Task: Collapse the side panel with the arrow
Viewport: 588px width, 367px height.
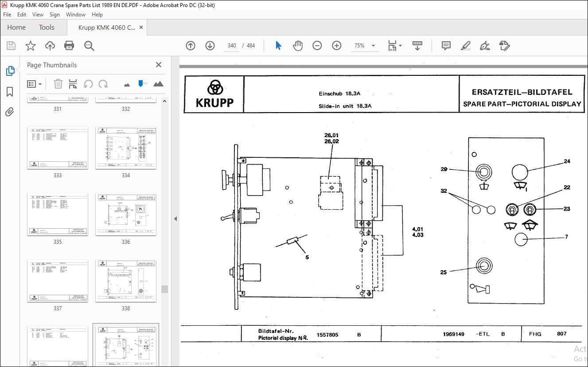Action: (x=175, y=219)
